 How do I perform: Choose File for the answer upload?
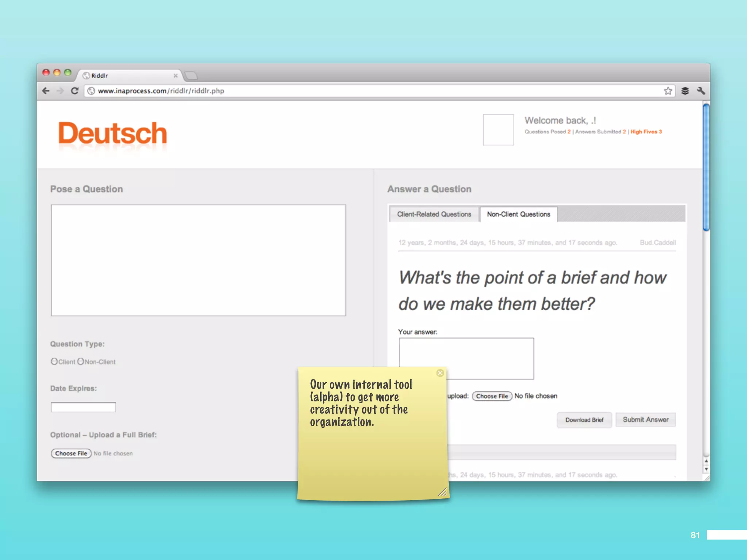coord(492,396)
